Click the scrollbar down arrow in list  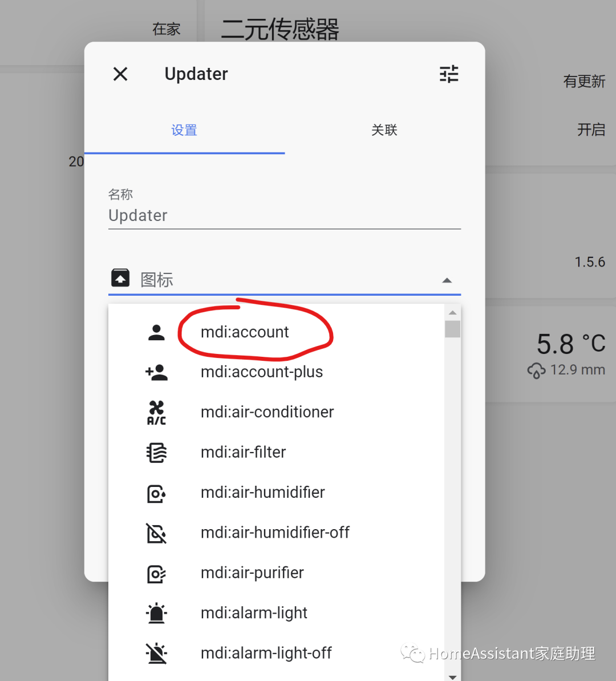(452, 676)
